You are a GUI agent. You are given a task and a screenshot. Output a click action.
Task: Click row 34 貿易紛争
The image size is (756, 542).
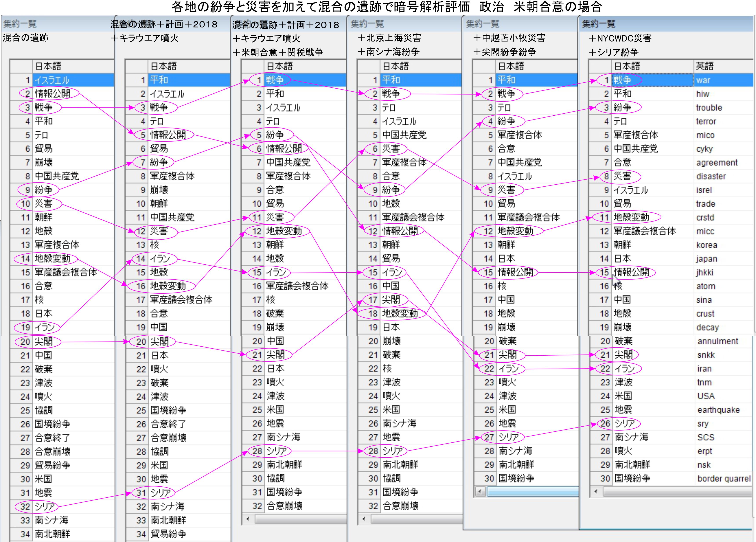(x=168, y=534)
